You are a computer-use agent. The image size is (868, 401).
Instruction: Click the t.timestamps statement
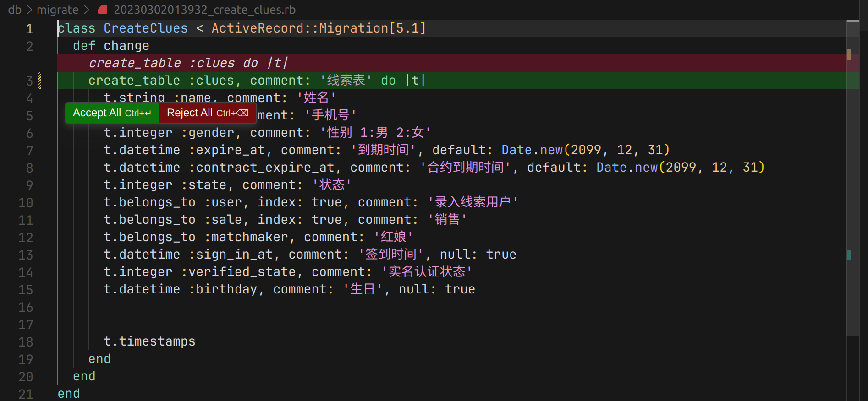pos(149,341)
